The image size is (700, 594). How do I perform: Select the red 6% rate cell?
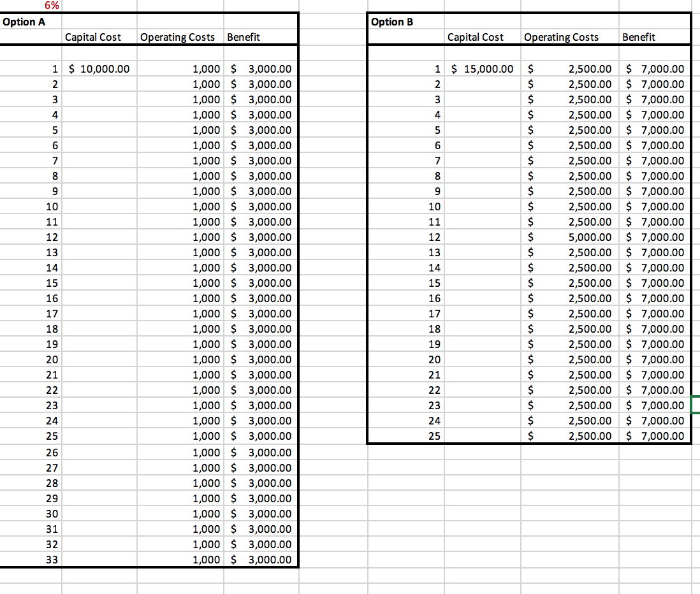[31, 5]
